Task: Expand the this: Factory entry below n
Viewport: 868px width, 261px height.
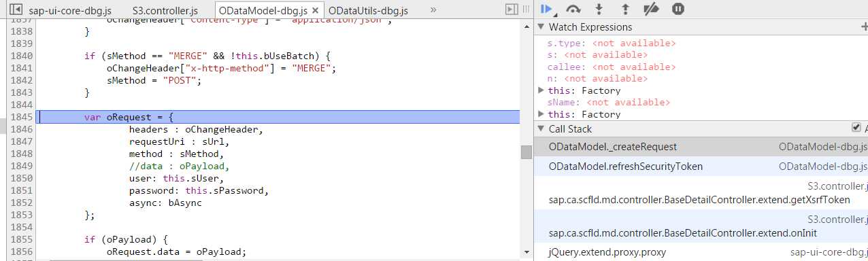Action: click(x=541, y=90)
